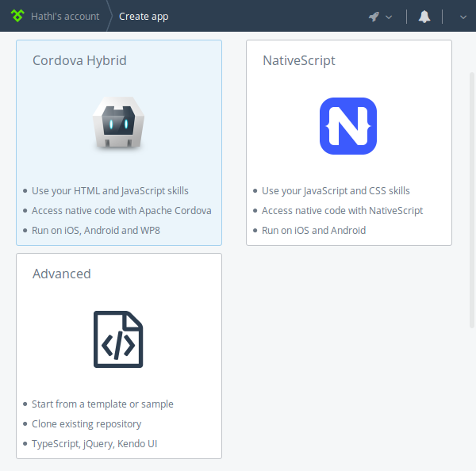Select the Cordova Hybrid title

79,60
